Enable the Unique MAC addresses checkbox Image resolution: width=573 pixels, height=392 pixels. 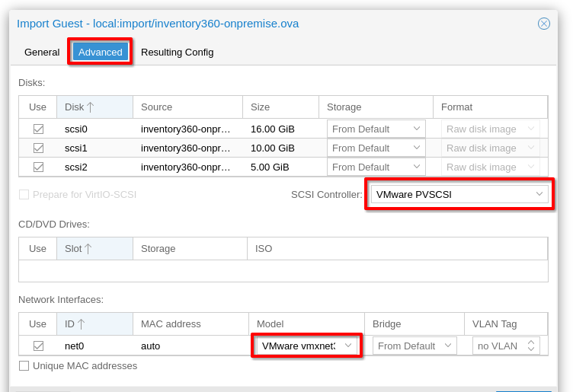(24, 366)
